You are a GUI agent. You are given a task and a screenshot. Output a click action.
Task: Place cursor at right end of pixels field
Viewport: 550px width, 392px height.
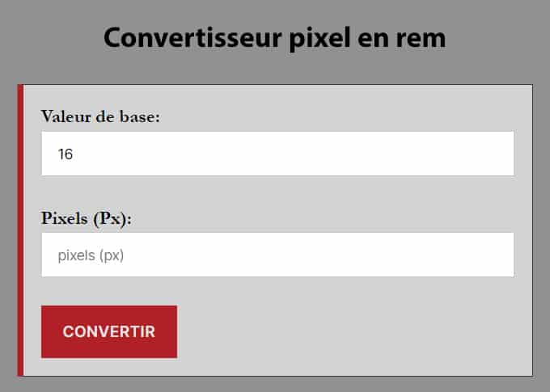click(x=501, y=255)
